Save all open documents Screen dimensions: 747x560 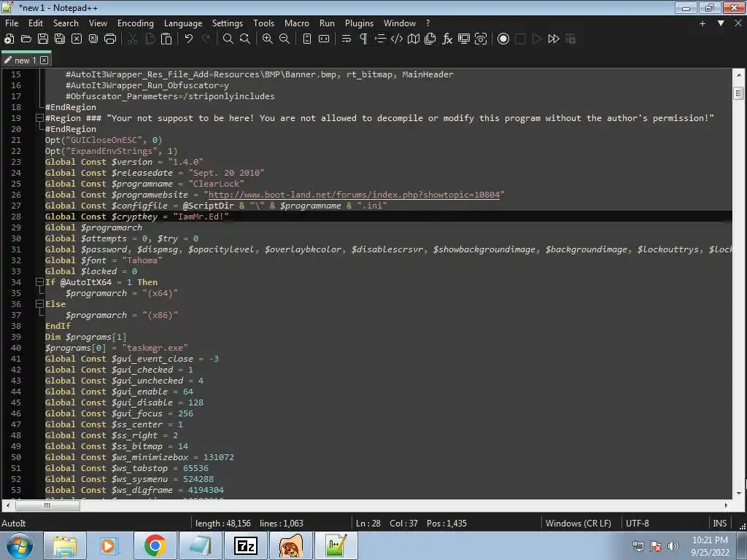tap(60, 39)
